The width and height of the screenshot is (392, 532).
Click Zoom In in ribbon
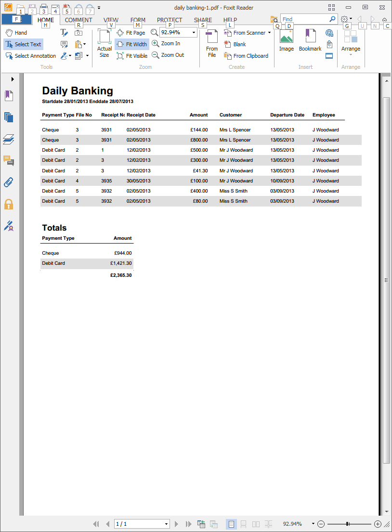pyautogui.click(x=166, y=43)
